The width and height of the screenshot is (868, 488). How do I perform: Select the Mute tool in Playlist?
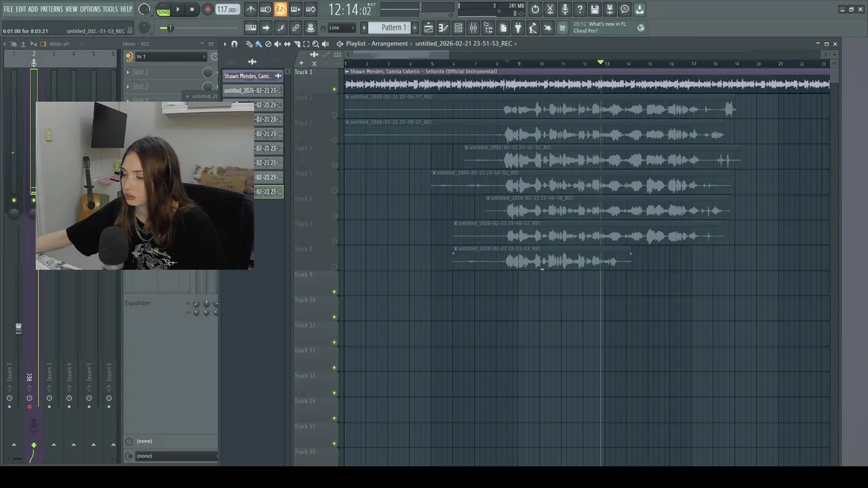[277, 44]
